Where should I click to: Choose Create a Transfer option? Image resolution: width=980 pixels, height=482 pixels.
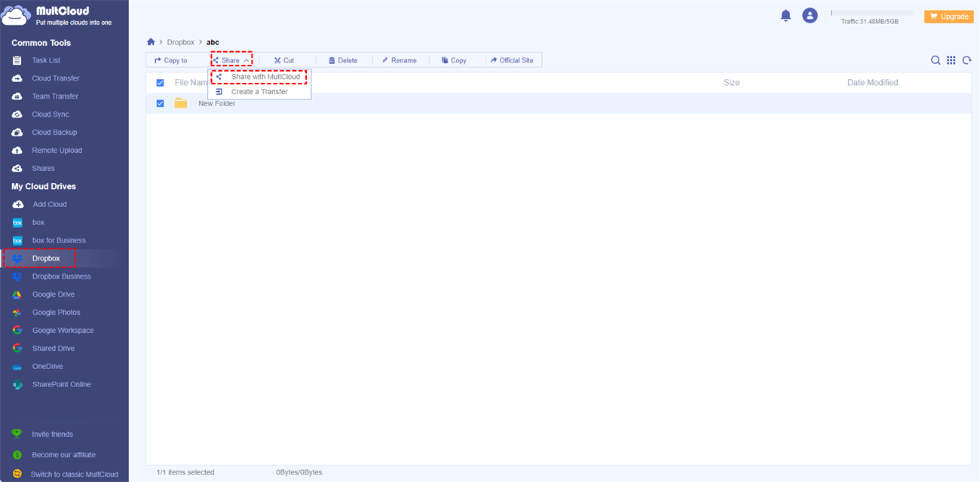(x=259, y=92)
